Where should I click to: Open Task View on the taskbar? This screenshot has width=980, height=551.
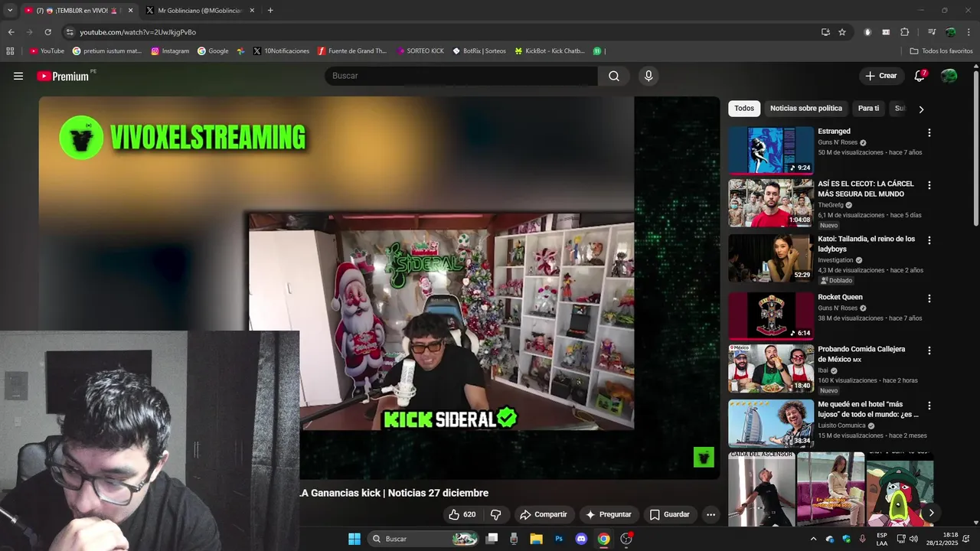click(492, 539)
